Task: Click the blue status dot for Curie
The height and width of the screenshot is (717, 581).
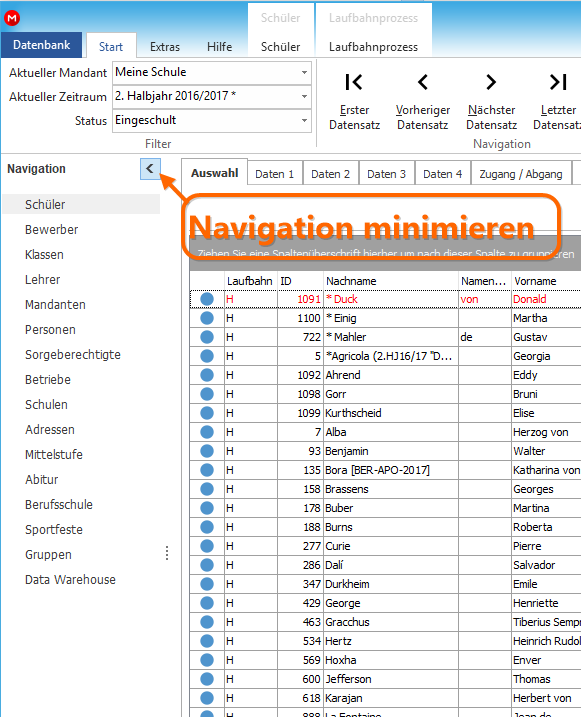Action: [207, 546]
